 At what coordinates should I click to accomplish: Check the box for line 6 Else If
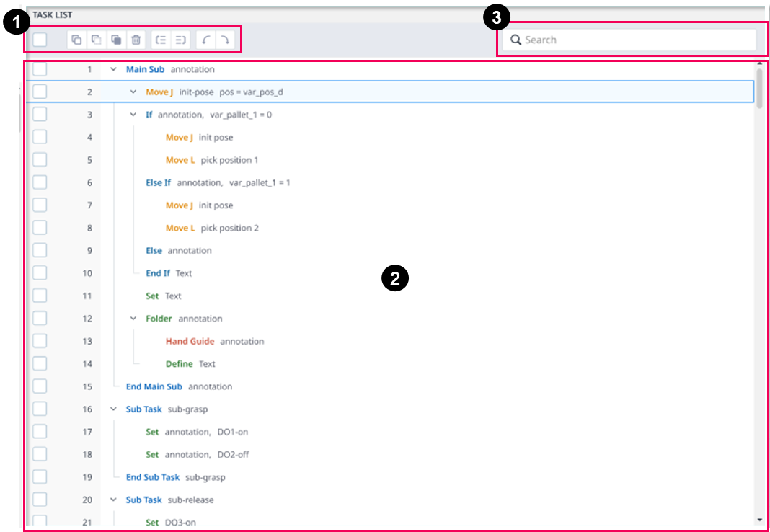click(39, 182)
